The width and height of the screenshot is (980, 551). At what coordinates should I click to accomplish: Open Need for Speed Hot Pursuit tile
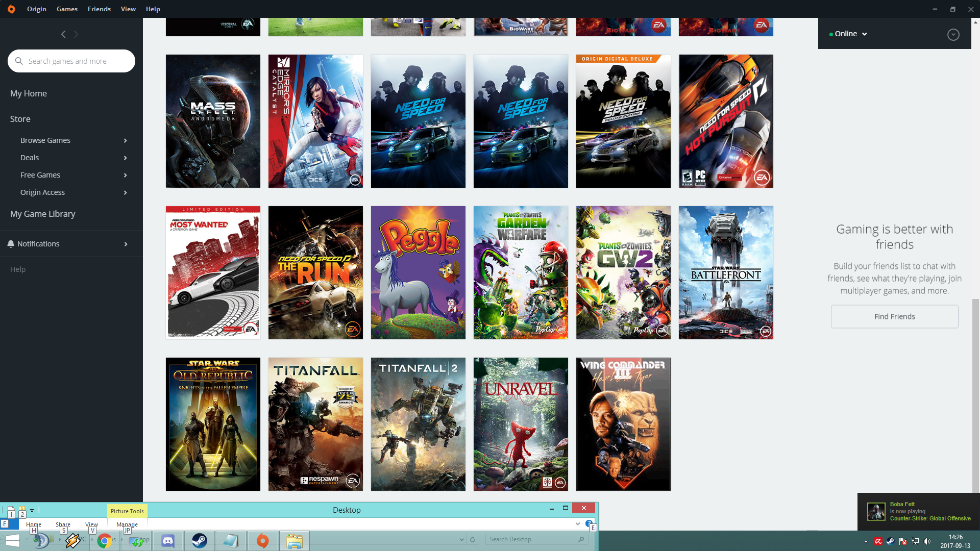[x=726, y=121]
